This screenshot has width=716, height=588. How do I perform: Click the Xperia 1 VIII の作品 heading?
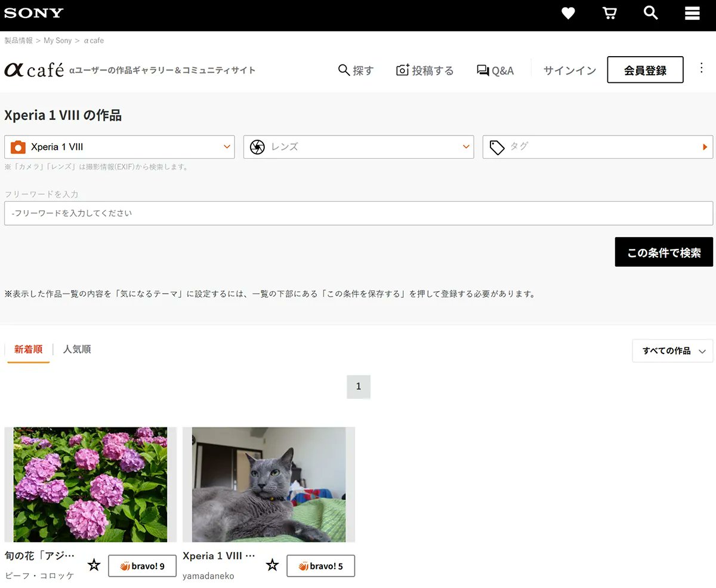(x=63, y=115)
